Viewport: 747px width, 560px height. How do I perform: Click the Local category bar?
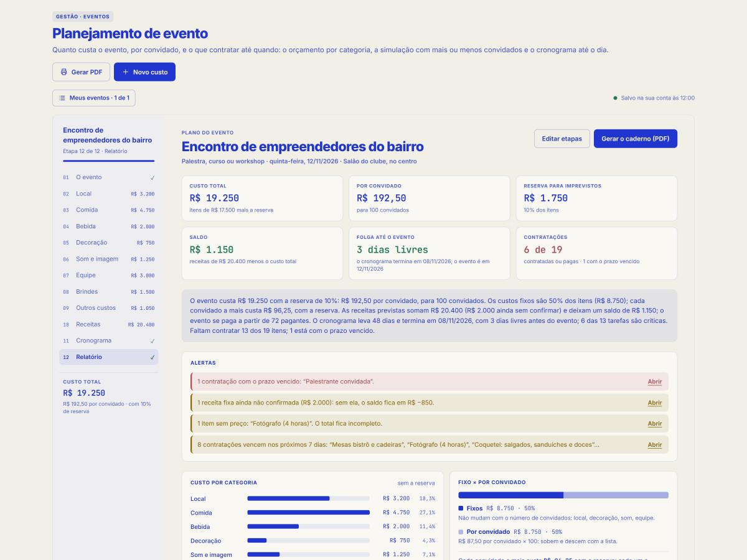click(x=308, y=498)
